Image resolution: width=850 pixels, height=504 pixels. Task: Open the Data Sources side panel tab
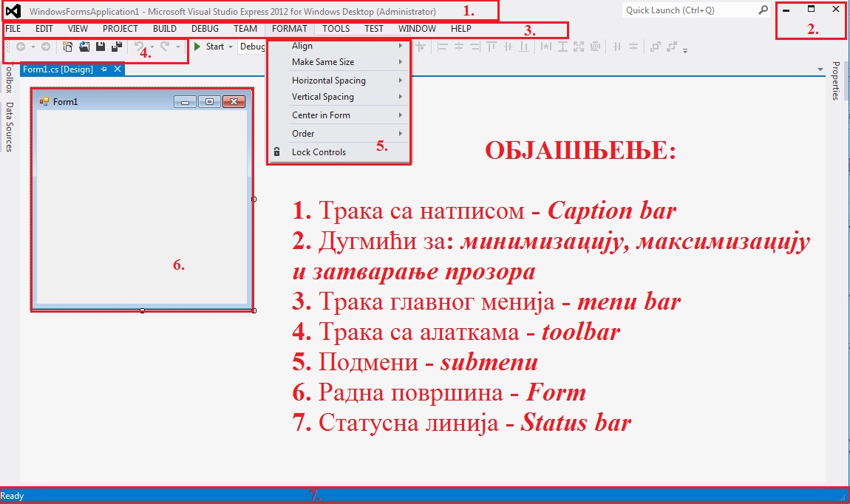9,127
